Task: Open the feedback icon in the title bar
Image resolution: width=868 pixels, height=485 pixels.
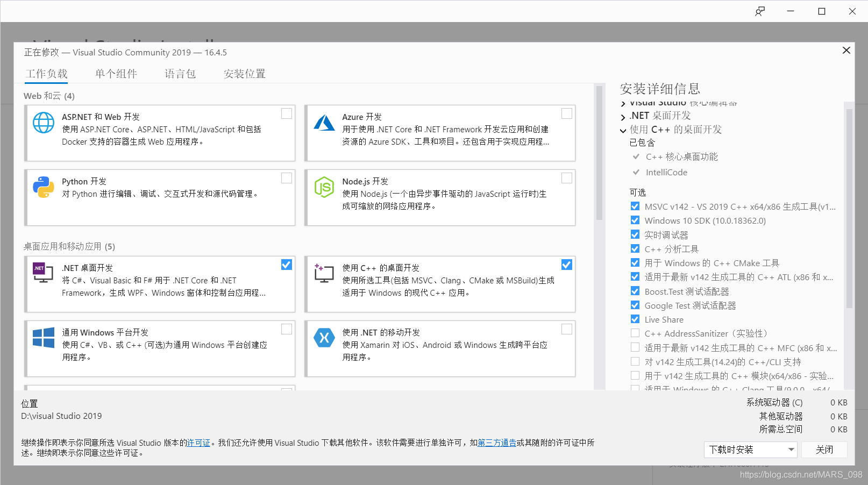Action: click(x=760, y=11)
